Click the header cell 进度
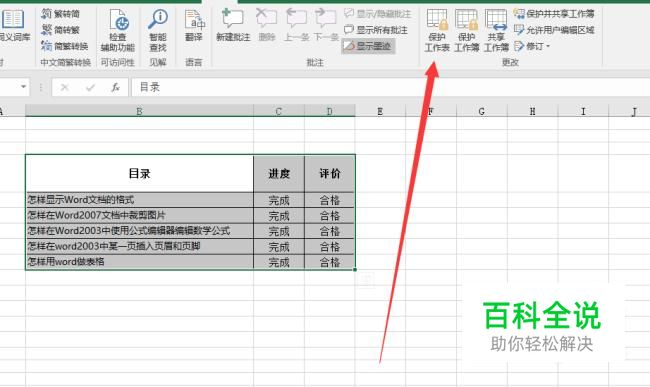This screenshot has height=387, width=650. [x=279, y=173]
